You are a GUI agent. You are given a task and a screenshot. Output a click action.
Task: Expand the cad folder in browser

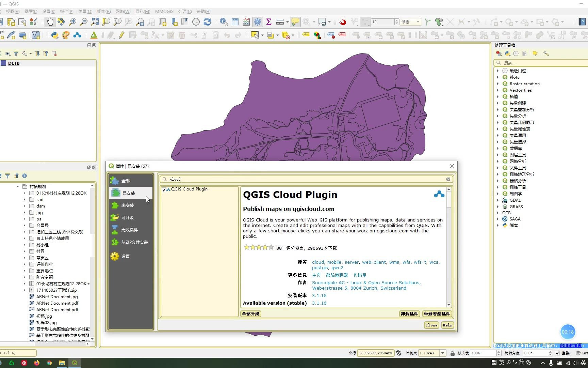click(24, 199)
